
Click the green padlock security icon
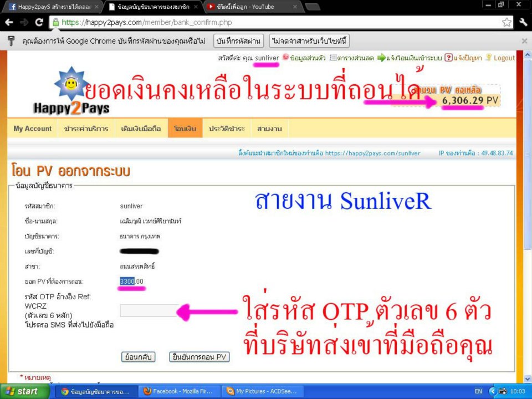[x=55, y=22]
